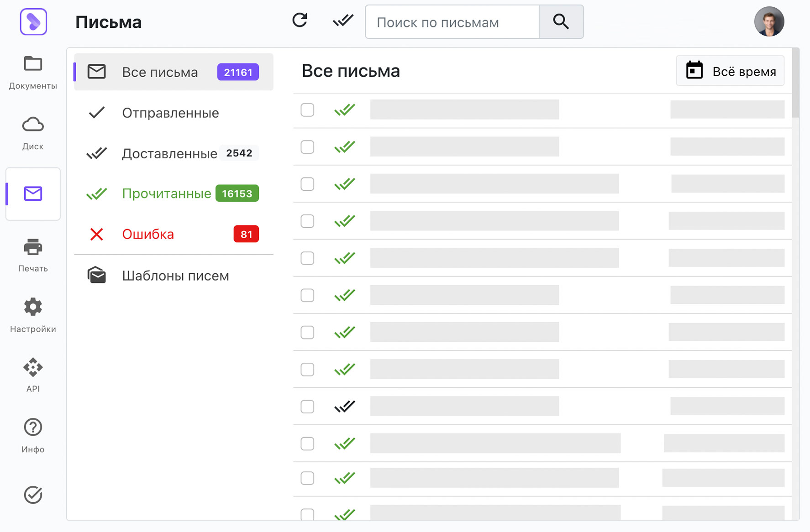
Task: Click the purple app logo icon
Action: pyautogui.click(x=33, y=21)
